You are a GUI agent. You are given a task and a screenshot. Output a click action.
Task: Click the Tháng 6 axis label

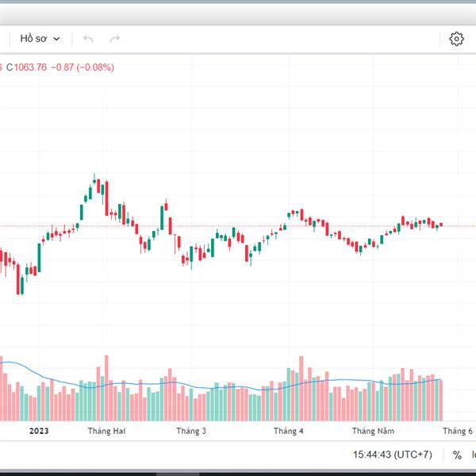[x=458, y=431]
